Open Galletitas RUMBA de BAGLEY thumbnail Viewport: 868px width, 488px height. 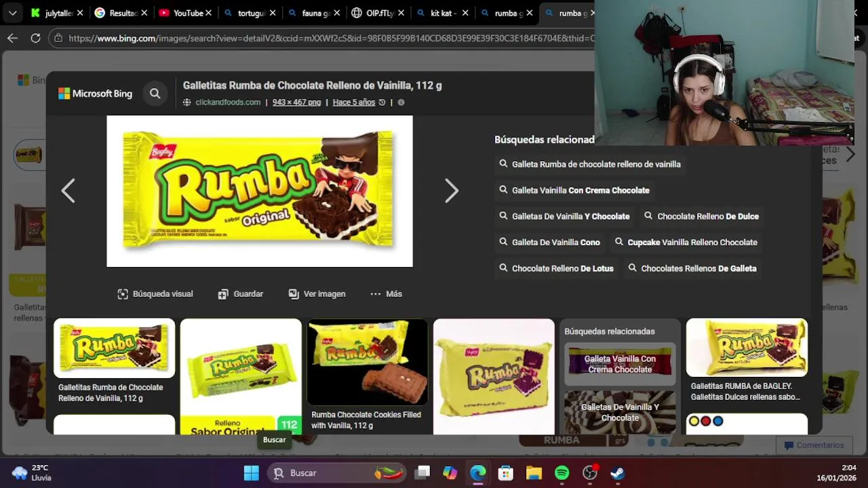tap(747, 348)
